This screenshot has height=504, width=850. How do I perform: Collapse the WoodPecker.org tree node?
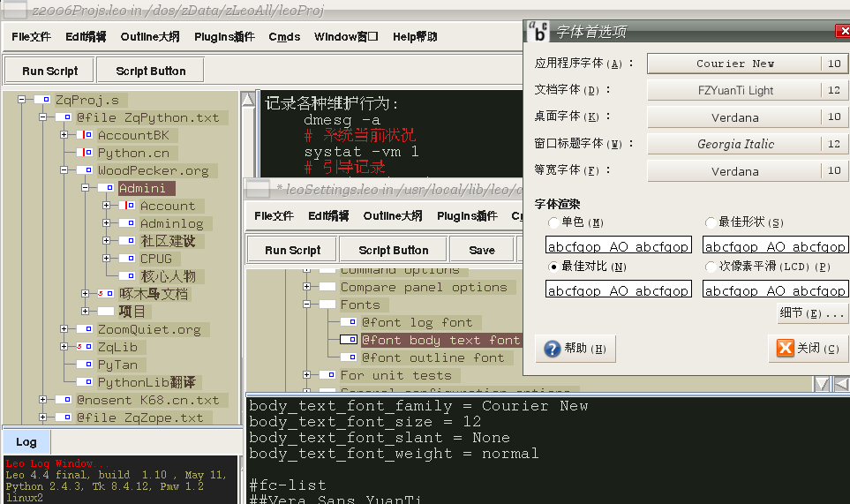pyautogui.click(x=64, y=170)
